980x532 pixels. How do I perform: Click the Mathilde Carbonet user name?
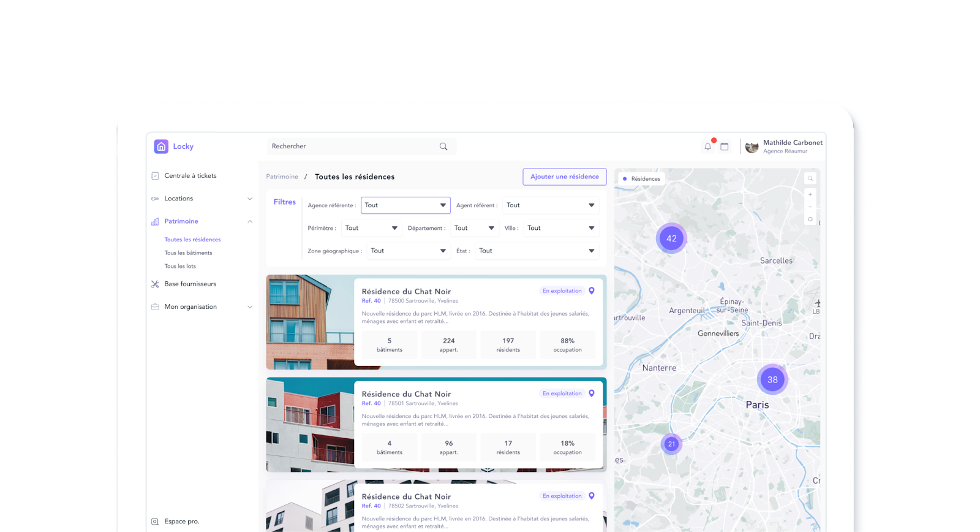(793, 143)
